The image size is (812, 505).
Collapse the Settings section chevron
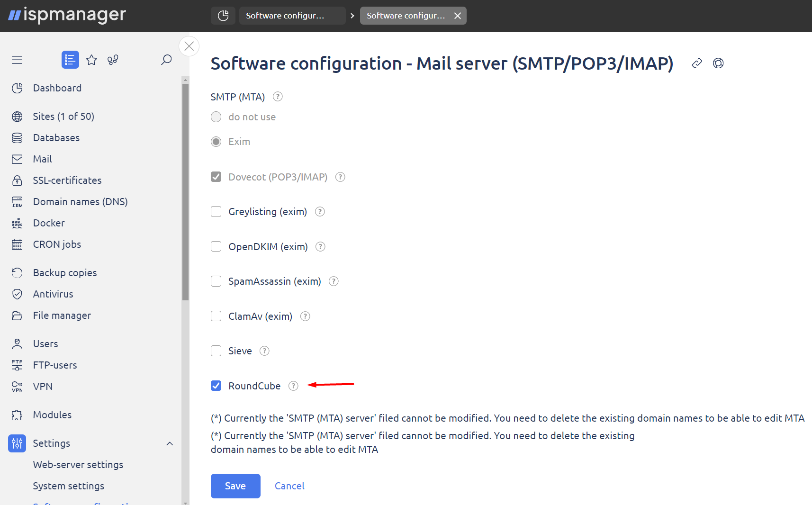170,443
